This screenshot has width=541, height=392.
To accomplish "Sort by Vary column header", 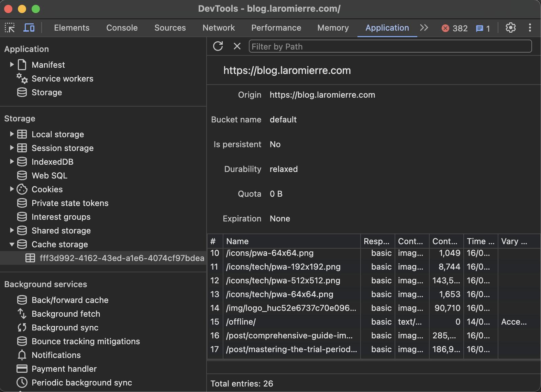I will [519, 241].
